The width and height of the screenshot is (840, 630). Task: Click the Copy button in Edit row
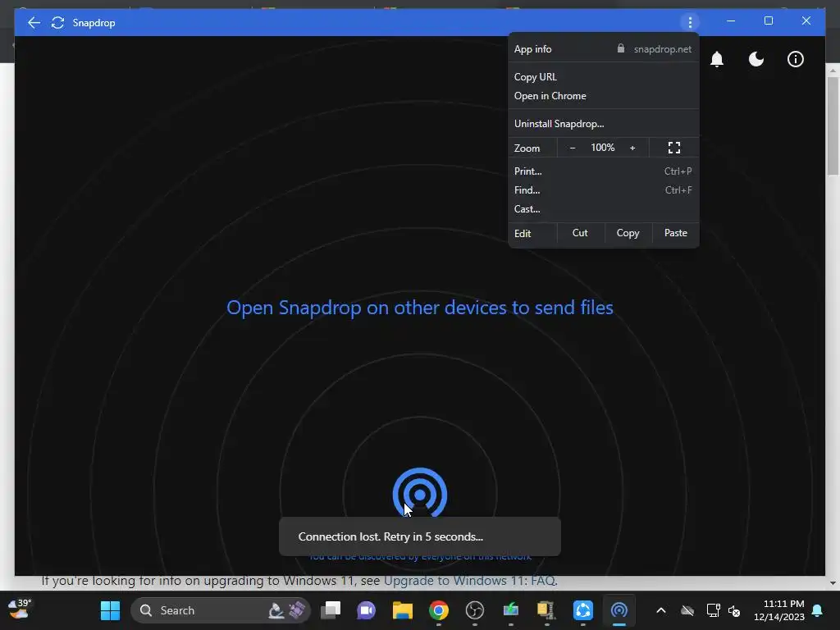pos(628,233)
